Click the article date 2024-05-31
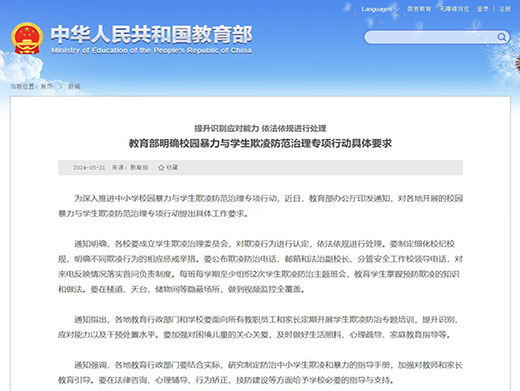This screenshot has width=520, height=391. click(x=89, y=167)
